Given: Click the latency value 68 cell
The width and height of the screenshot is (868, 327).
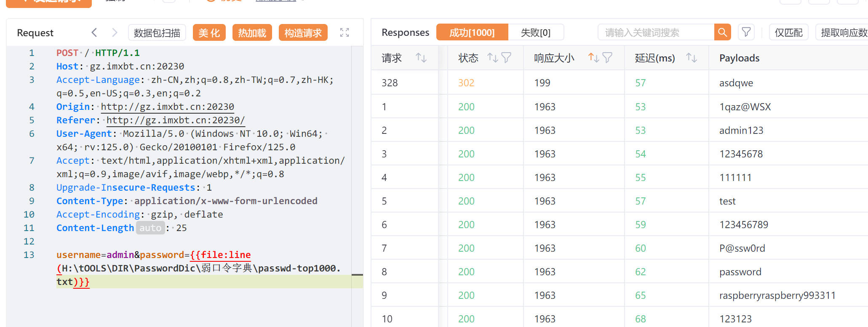Looking at the screenshot, I should click(640, 319).
